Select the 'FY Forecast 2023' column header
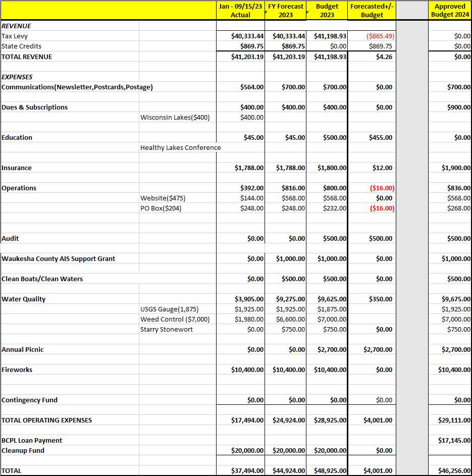The height and width of the screenshot is (476, 472). click(x=286, y=11)
